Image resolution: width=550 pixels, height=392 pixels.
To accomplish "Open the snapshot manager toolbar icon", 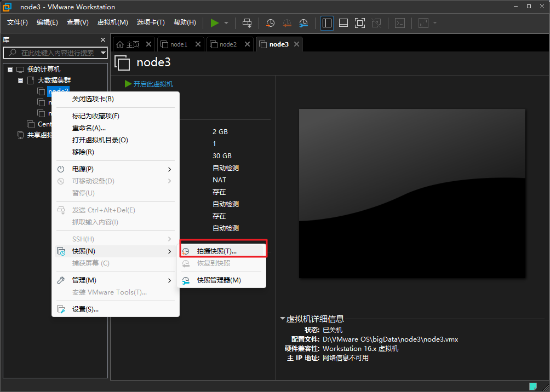I will coord(303,23).
